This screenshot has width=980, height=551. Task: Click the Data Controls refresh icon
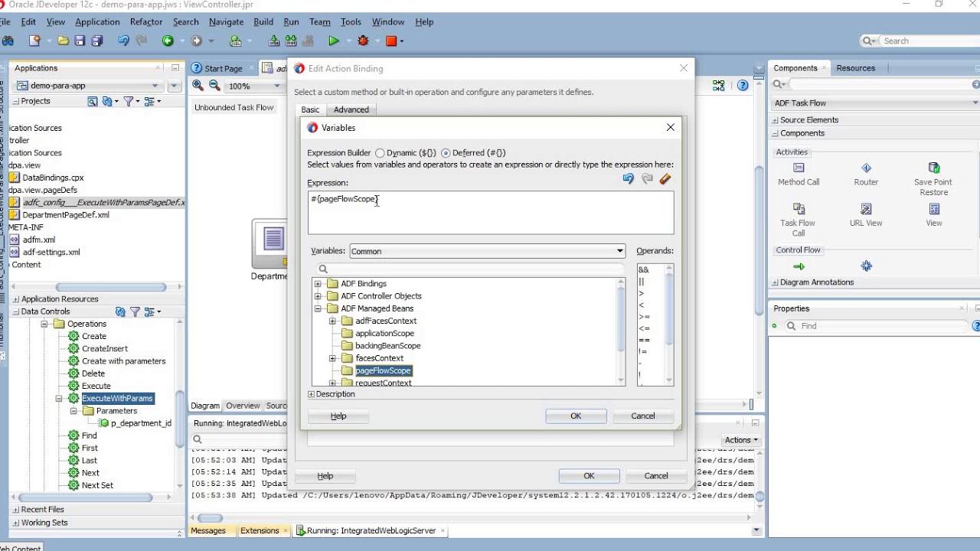click(x=120, y=311)
